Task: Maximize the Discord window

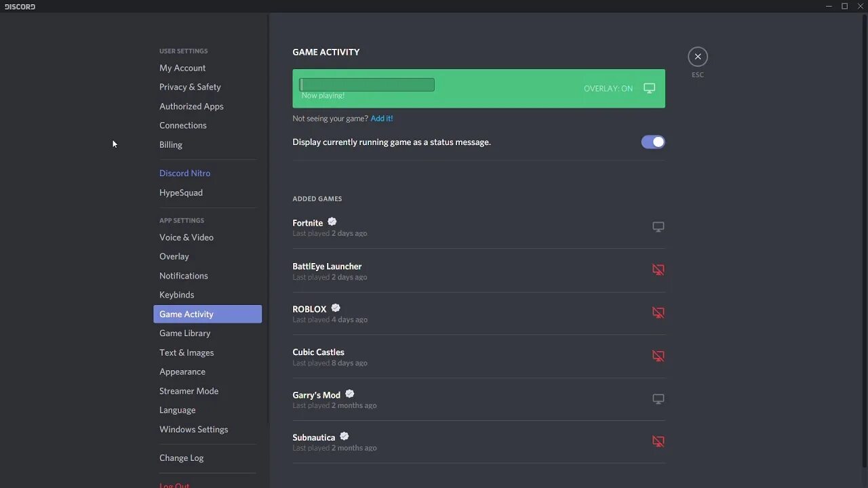Action: click(845, 6)
